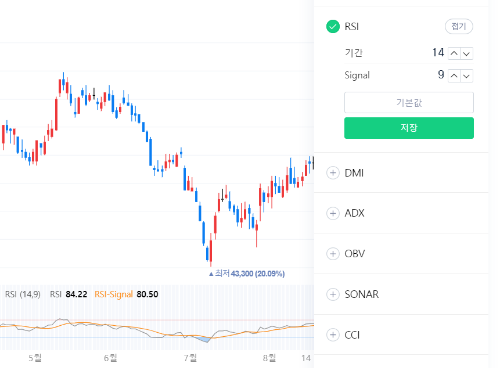Viewport: 500px width, 368px height.
Task: Uncheck the green RSI indicator checkmark
Action: 333,26
